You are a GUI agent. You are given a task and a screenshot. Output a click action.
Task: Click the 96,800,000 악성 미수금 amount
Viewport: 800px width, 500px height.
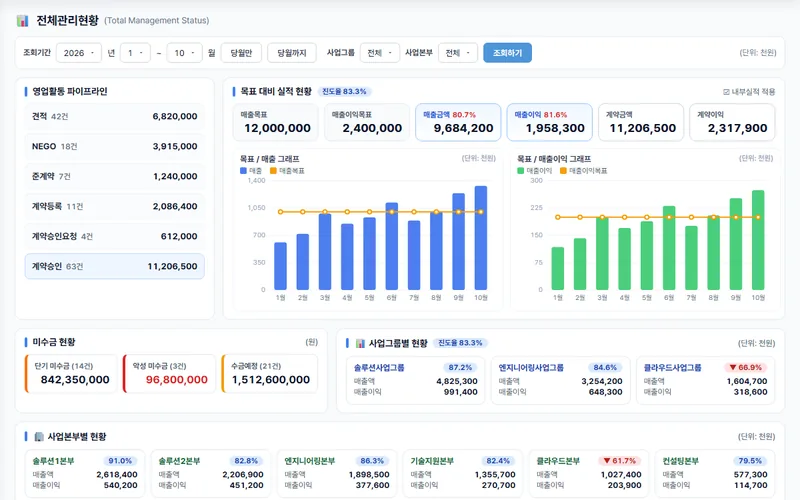tap(177, 380)
